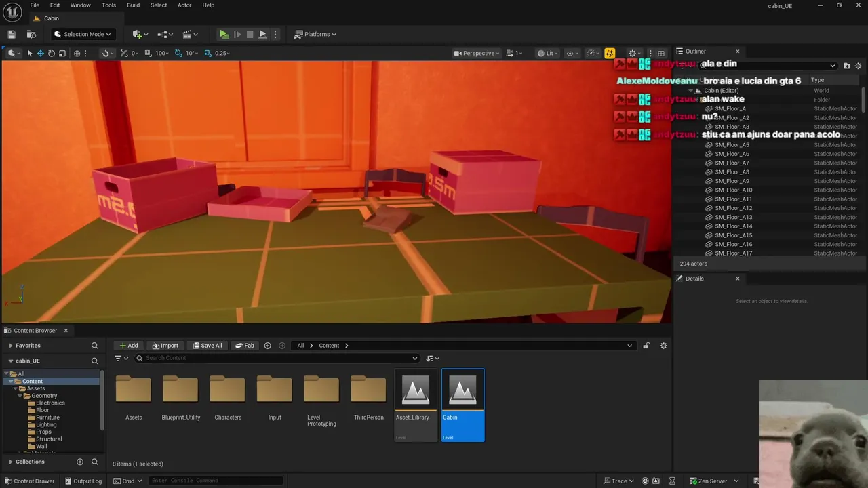Go back in Content Browser history arrow

click(x=267, y=346)
